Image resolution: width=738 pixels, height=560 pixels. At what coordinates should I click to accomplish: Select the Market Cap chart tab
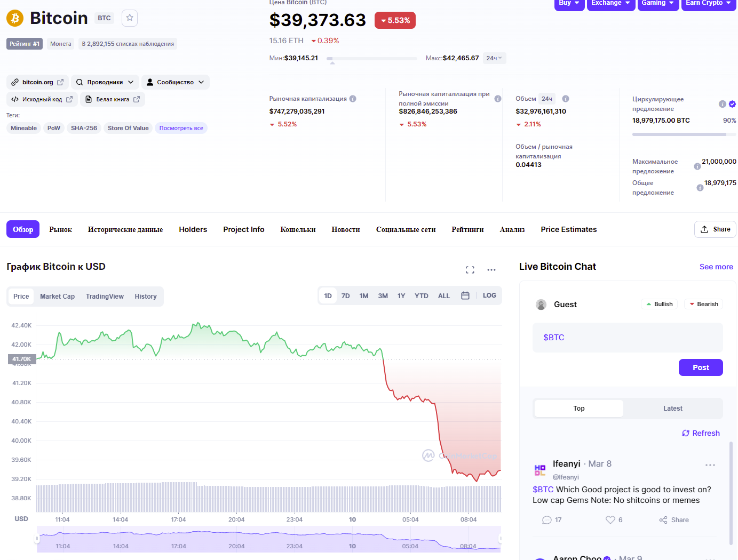click(57, 297)
